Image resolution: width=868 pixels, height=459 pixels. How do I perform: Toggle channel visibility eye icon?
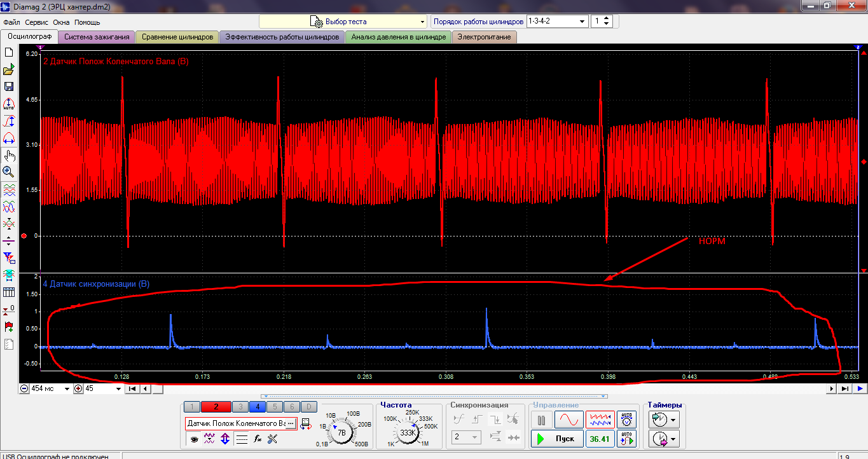194,439
